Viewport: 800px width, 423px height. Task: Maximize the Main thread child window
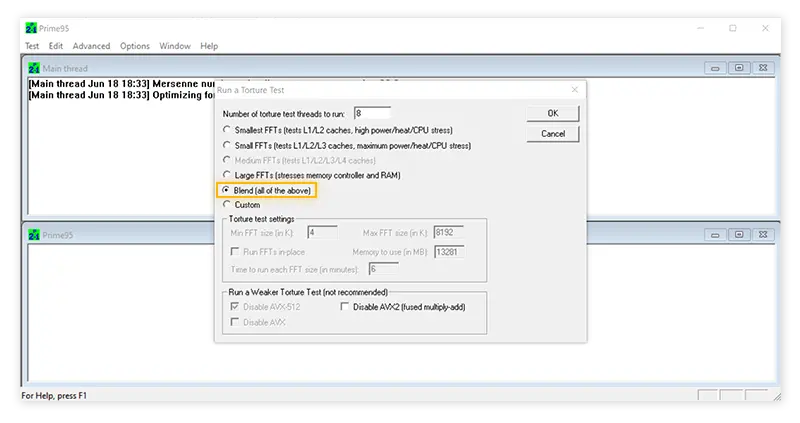coord(739,68)
